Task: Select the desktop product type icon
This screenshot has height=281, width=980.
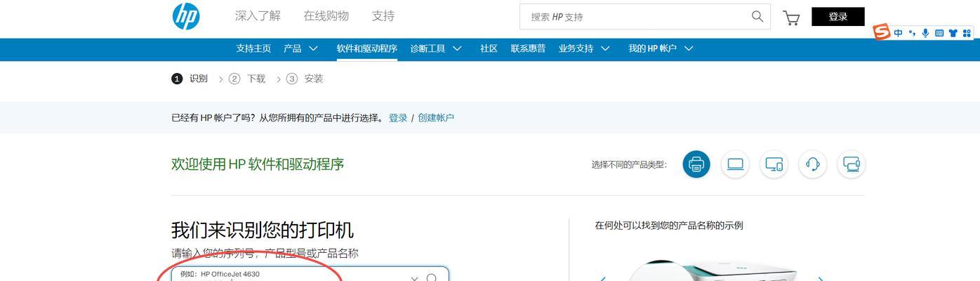Action: point(774,164)
